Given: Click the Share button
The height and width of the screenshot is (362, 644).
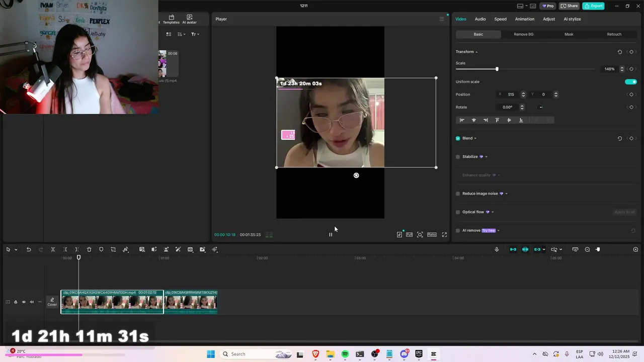Looking at the screenshot, I should tap(570, 6).
